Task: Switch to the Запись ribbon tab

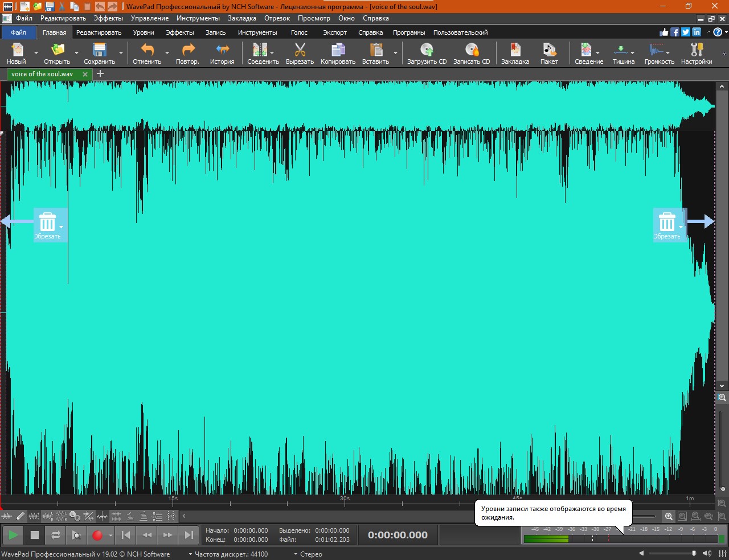Action: tap(216, 32)
